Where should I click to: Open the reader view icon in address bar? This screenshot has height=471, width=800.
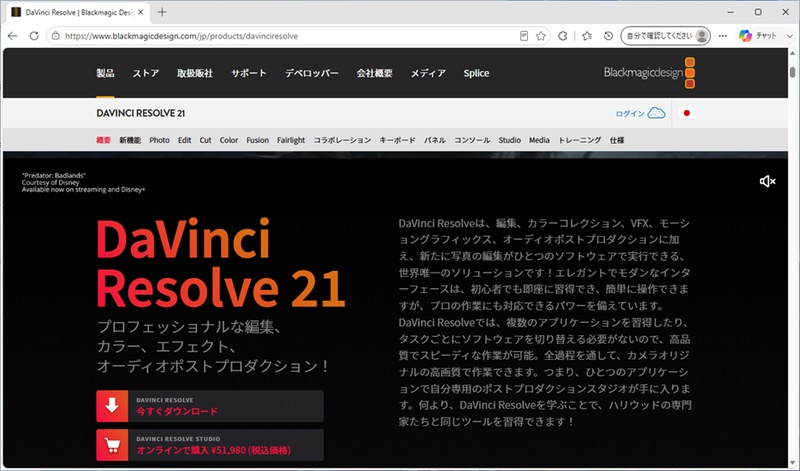click(x=523, y=36)
